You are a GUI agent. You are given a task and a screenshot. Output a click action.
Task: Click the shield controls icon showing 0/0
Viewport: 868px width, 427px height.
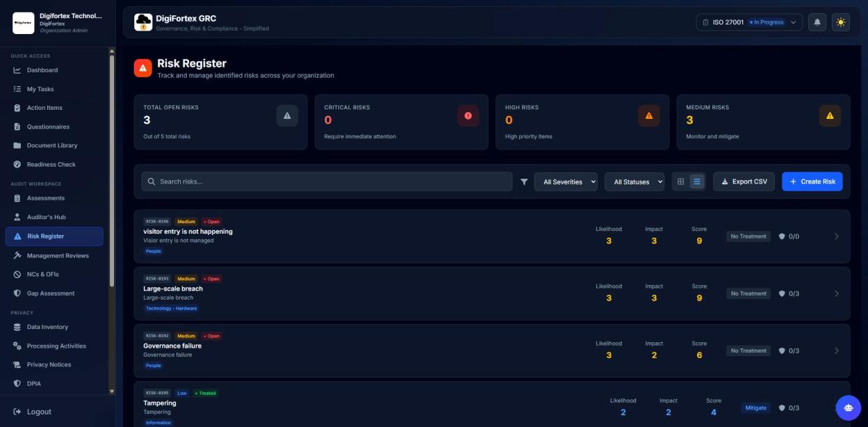tap(782, 236)
